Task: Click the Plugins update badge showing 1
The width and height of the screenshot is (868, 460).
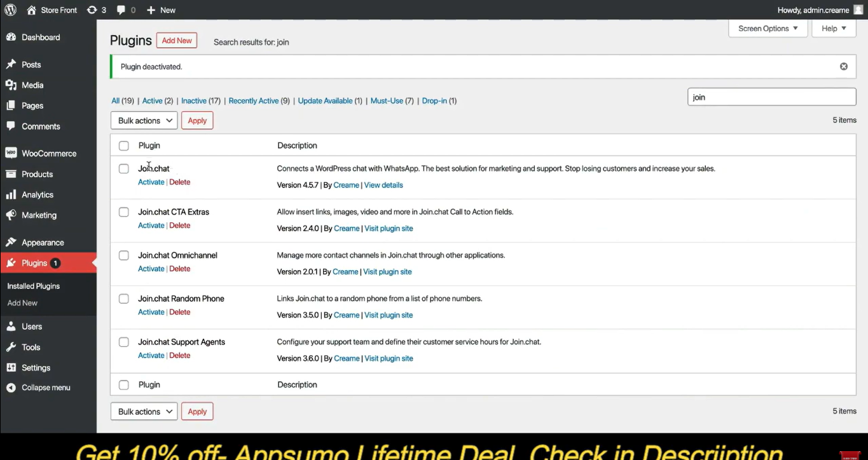Action: coord(55,263)
